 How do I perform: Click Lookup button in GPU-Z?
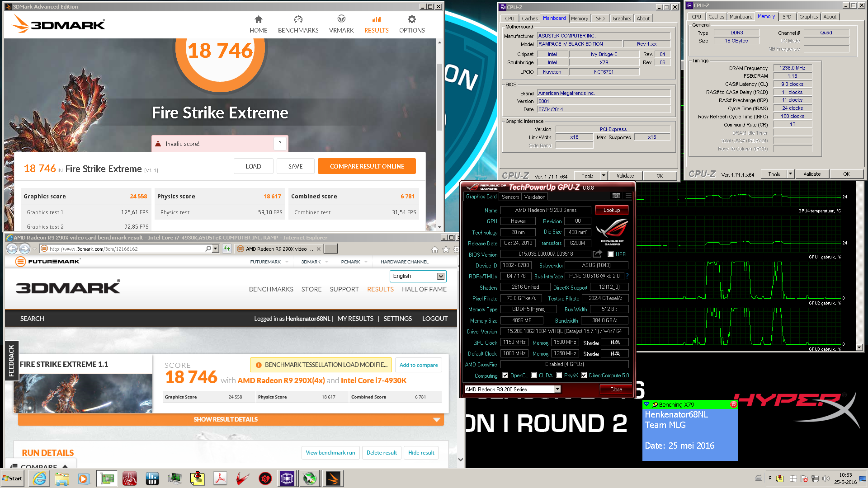pyautogui.click(x=611, y=210)
